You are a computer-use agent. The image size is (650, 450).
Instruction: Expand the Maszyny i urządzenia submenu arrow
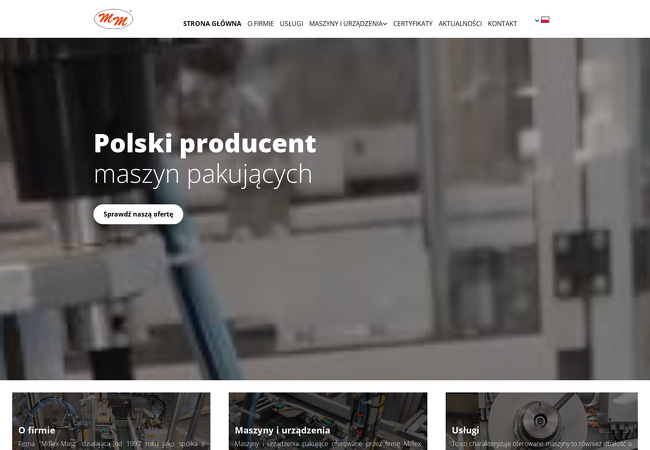pos(385,24)
